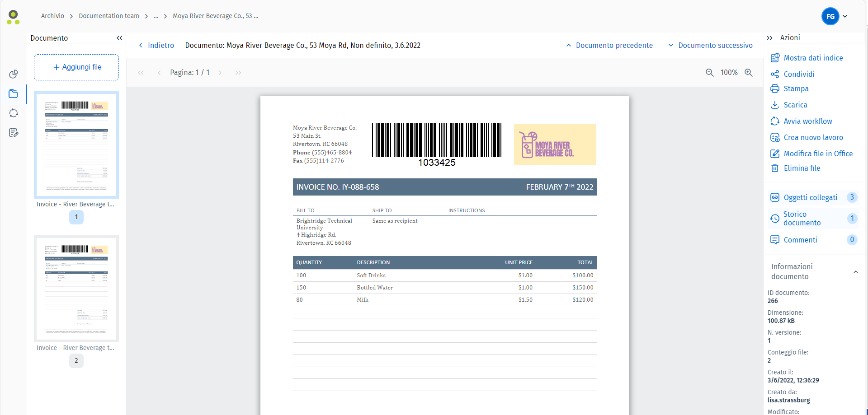Open Commenti section
868x415 pixels.
[x=813, y=240]
